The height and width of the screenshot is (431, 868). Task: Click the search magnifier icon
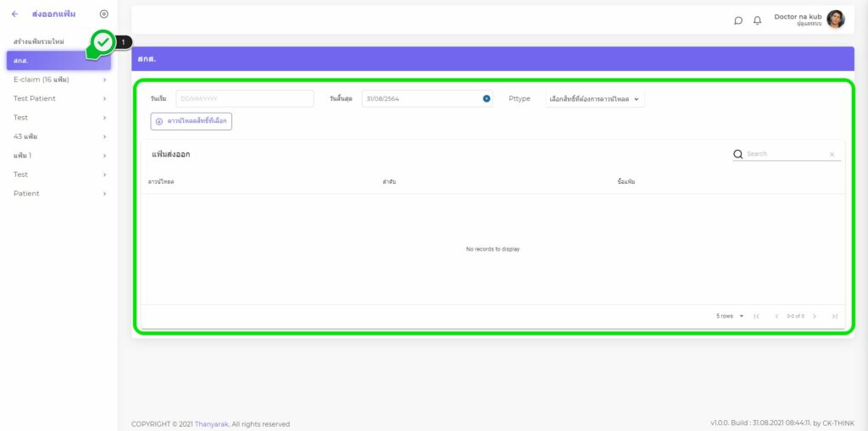738,154
